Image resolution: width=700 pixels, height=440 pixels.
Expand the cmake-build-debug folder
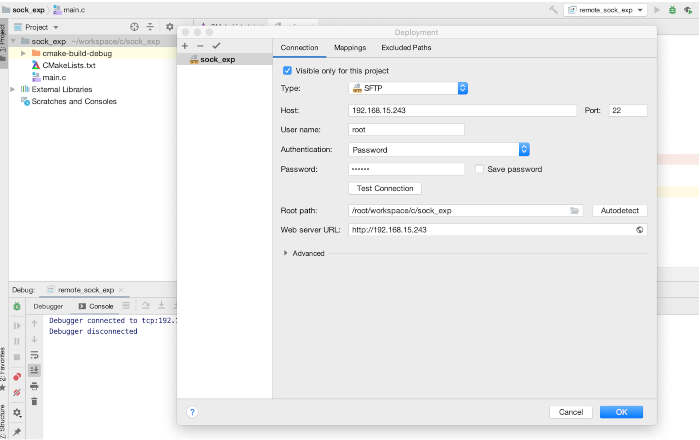point(23,53)
